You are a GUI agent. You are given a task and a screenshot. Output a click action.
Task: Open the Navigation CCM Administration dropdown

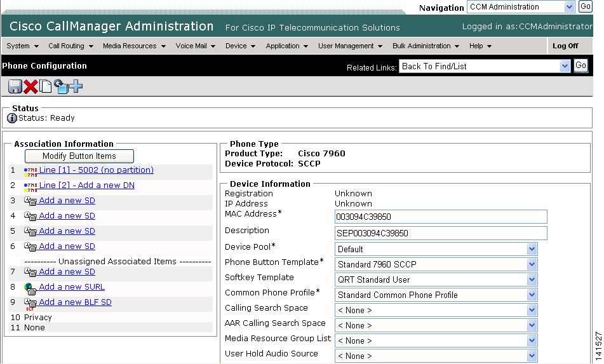[521, 7]
